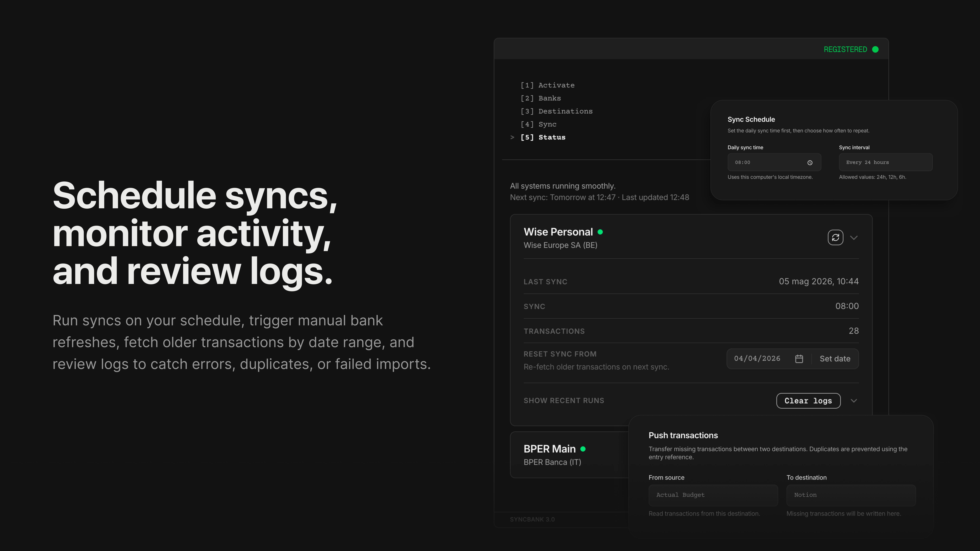
Task: Click the Uses this computer's local timezone hint
Action: click(x=770, y=177)
